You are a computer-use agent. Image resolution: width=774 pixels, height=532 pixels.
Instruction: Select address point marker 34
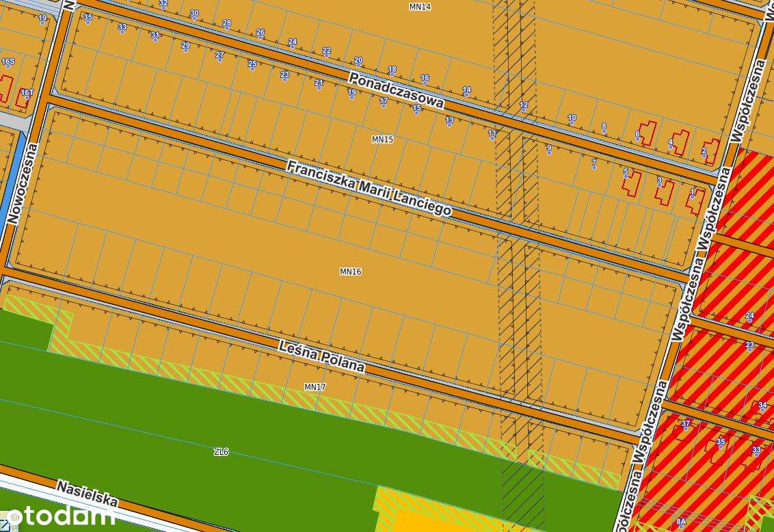tap(762, 407)
